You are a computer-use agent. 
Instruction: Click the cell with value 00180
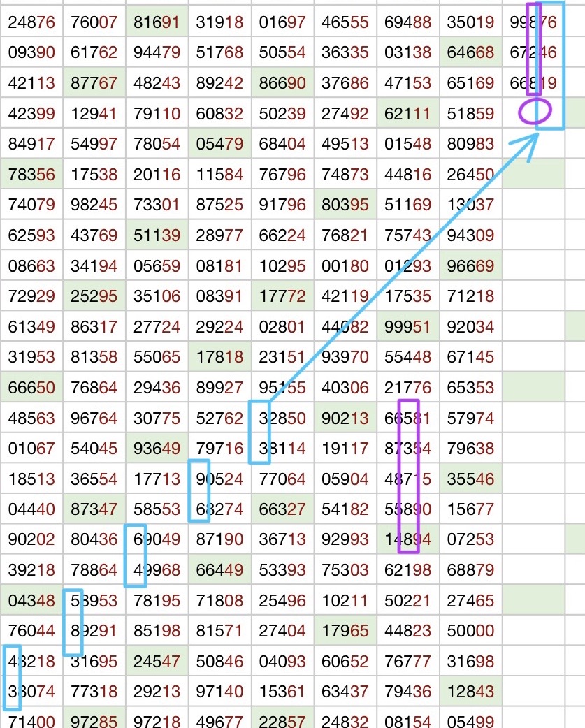[x=345, y=266]
